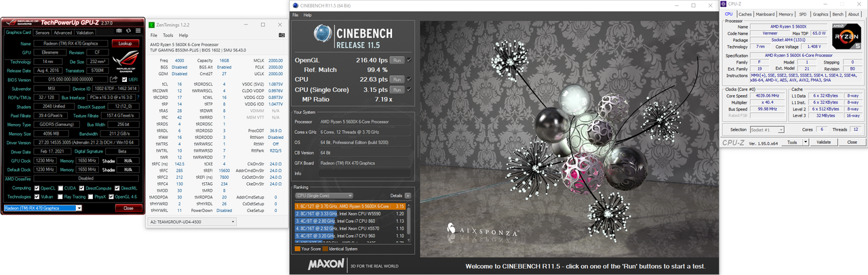
Task: Open the File menu in ZenTimings
Action: coord(154,35)
